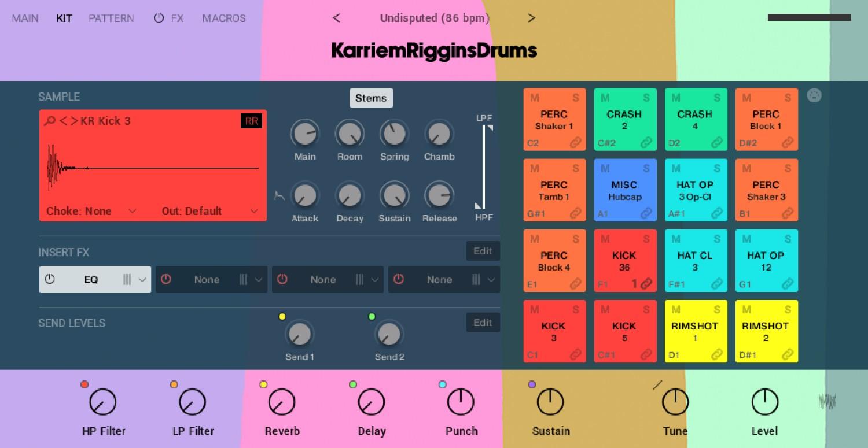Toggle the FX power button in top bar
The width and height of the screenshot is (868, 448).
159,18
